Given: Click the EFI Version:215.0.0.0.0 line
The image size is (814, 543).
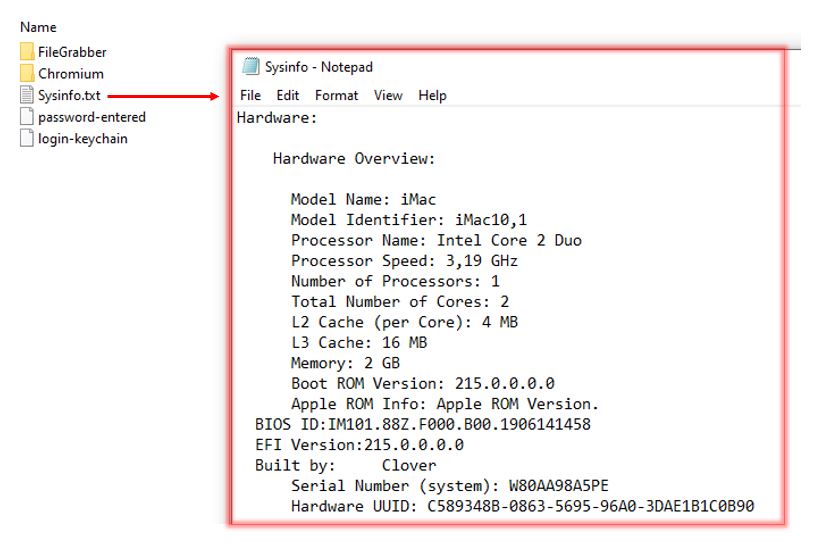Looking at the screenshot, I should [359, 445].
